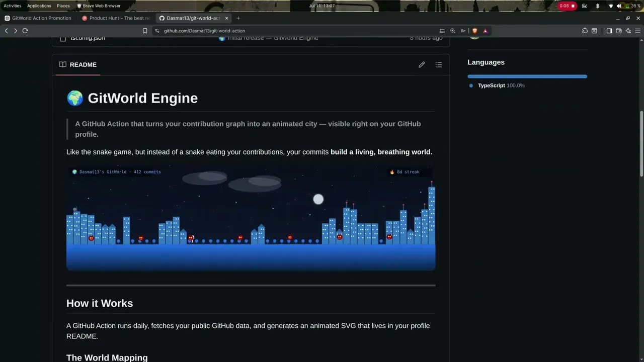Click '8 hours ago' commit timestamp
Viewport: 644px width, 362px height.
click(x=426, y=38)
